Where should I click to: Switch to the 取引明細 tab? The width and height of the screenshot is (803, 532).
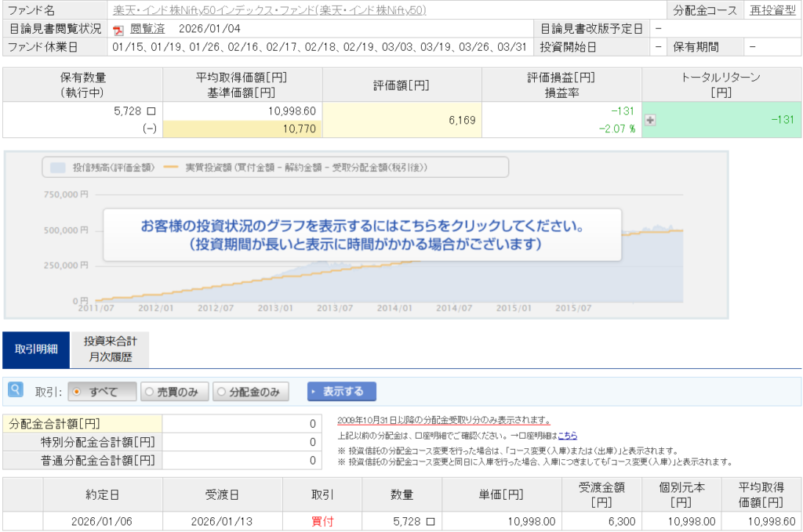[x=35, y=349]
